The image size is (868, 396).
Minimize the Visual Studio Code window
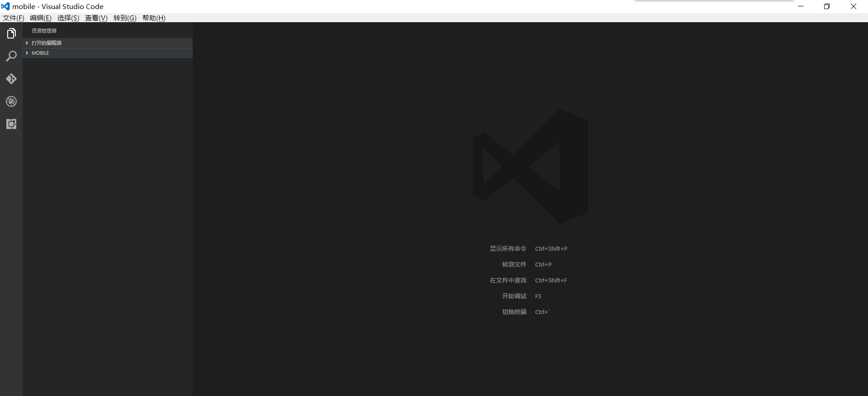pos(801,6)
